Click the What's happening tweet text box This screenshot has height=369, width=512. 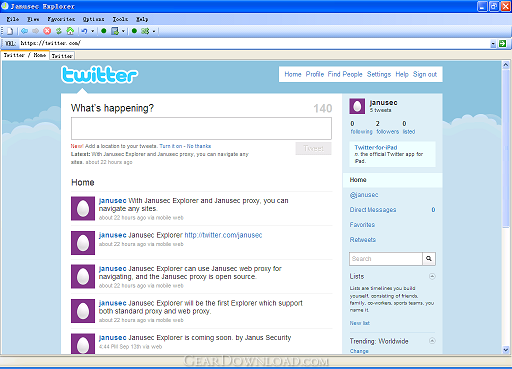pos(201,128)
